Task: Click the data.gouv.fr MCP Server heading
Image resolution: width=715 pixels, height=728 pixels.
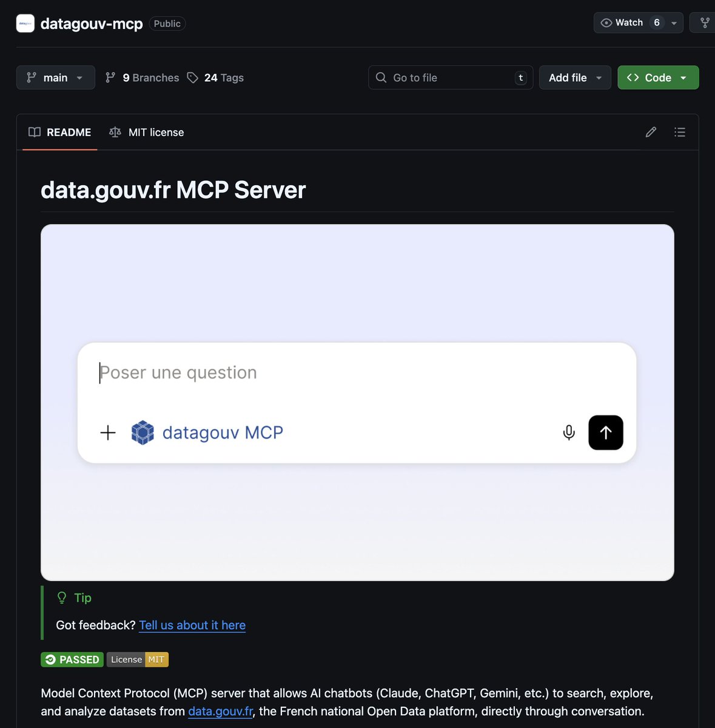Action: (x=173, y=190)
